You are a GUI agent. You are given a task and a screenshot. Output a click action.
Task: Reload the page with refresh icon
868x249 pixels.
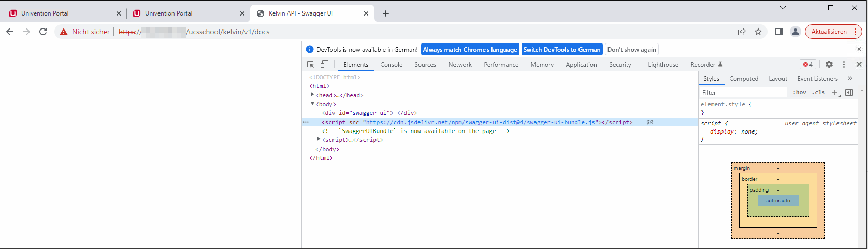click(x=43, y=32)
